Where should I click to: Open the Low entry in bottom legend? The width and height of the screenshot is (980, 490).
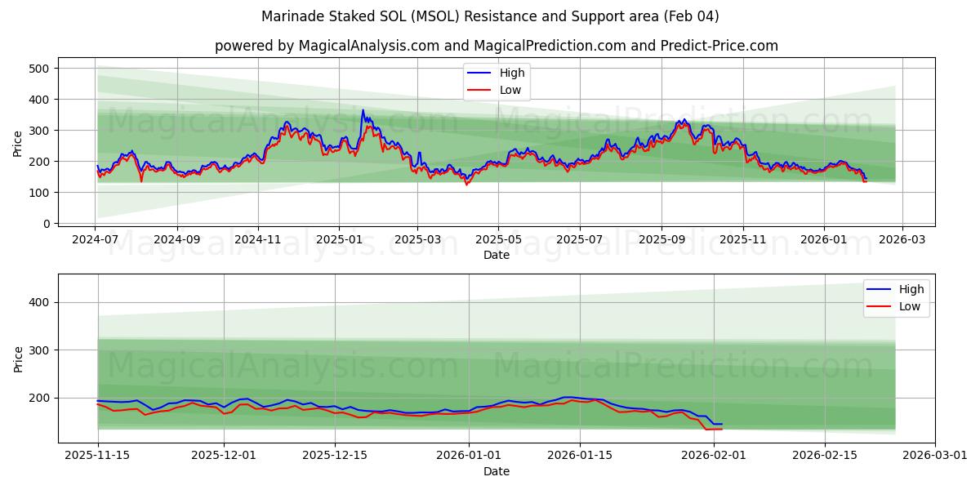[x=909, y=305]
